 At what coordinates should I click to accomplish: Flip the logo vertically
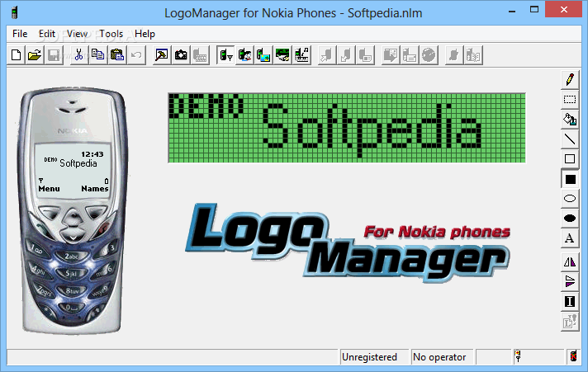570,282
